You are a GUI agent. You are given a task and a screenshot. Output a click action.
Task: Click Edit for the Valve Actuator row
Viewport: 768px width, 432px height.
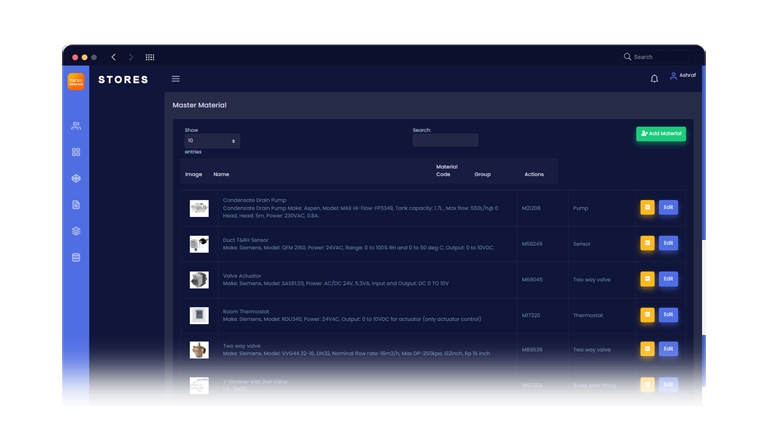pos(668,279)
